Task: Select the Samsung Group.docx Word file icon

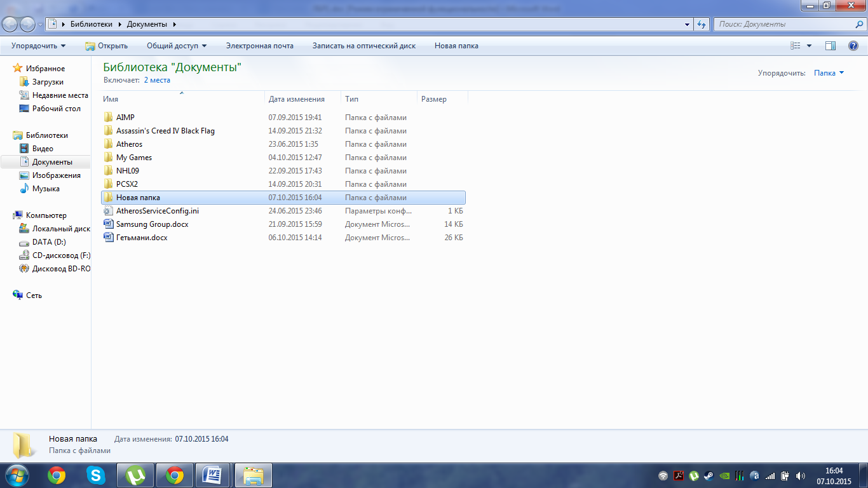Action: tap(108, 224)
